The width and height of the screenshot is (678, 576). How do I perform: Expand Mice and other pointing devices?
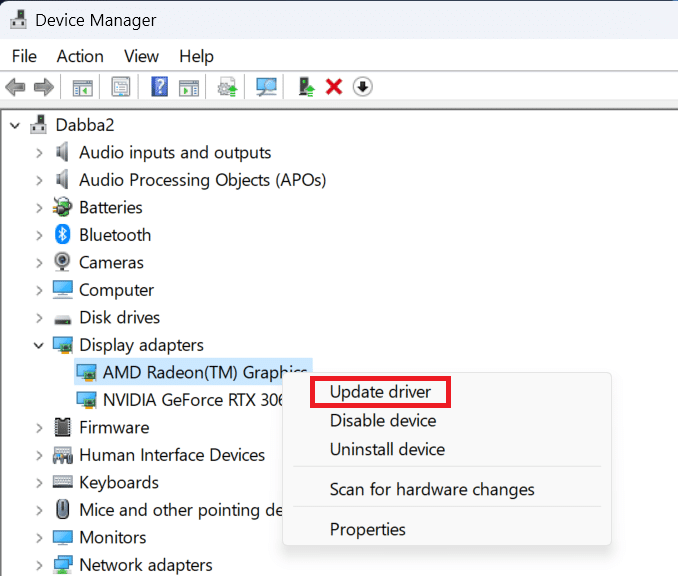point(39,510)
